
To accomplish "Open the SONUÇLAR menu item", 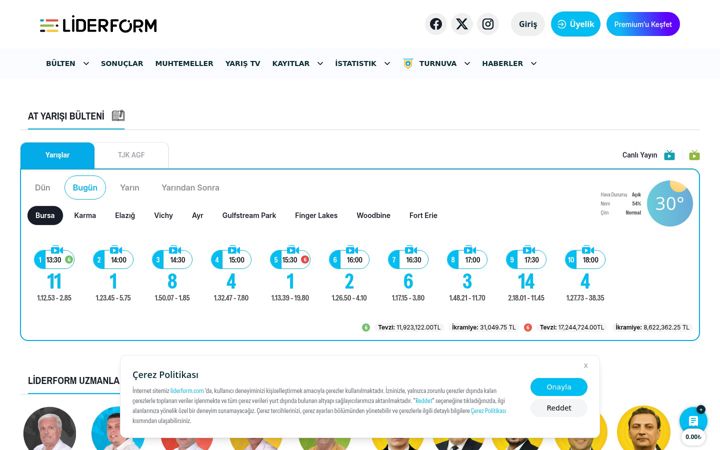I will 122,63.
